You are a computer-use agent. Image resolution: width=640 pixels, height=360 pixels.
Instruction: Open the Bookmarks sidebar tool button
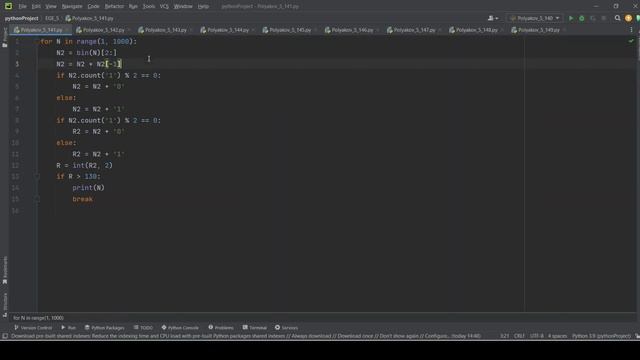5,270
